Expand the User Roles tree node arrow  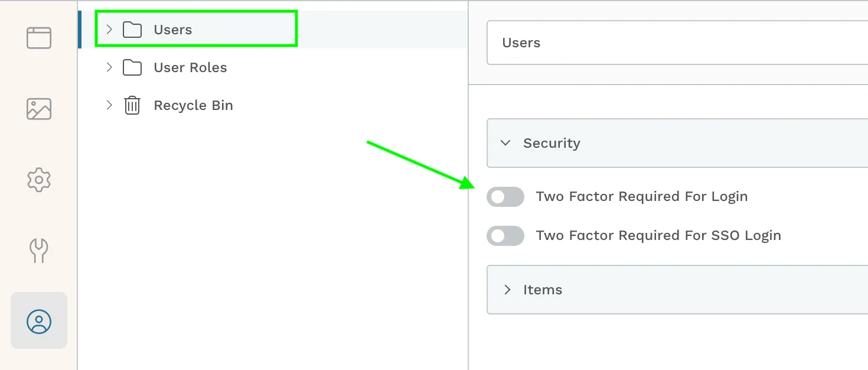click(x=109, y=67)
